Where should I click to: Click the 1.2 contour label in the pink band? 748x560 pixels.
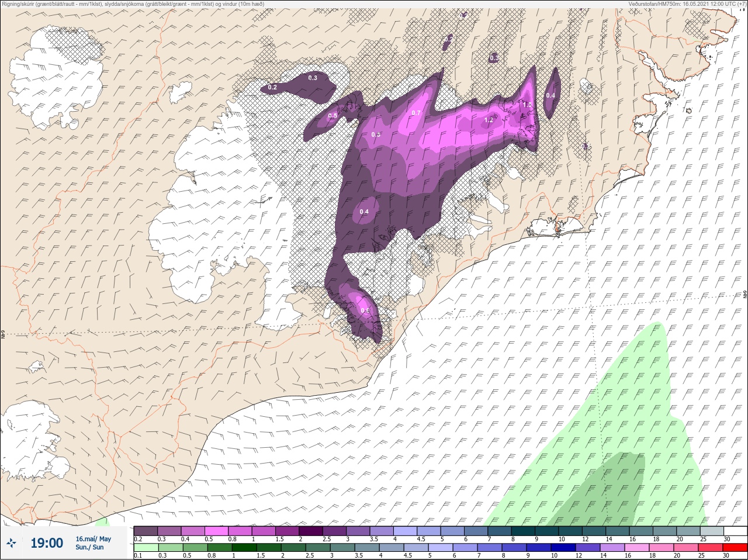[489, 120]
